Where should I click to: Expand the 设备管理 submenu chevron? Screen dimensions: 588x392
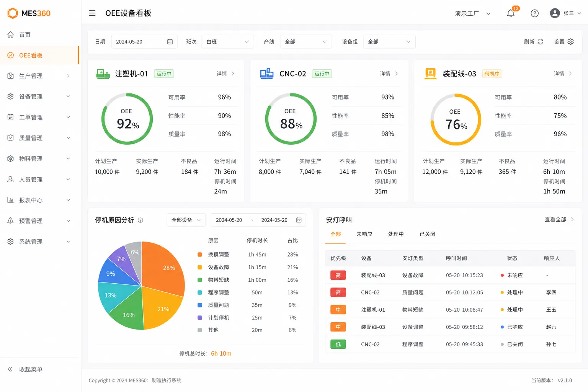(x=69, y=96)
